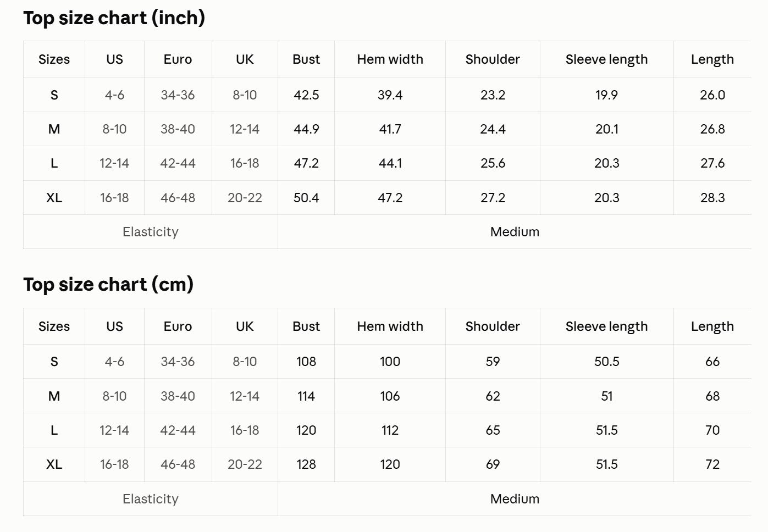
Task: Click length value 28.3 for size XL
Action: (x=712, y=198)
